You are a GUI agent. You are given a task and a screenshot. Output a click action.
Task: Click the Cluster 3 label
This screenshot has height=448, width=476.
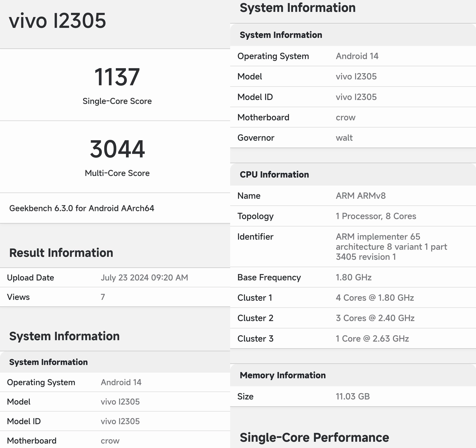click(x=255, y=339)
